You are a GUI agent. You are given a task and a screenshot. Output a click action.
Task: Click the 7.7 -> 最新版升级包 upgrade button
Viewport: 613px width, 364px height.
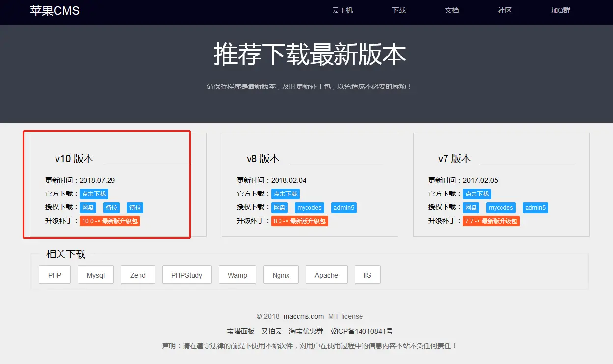click(x=491, y=221)
